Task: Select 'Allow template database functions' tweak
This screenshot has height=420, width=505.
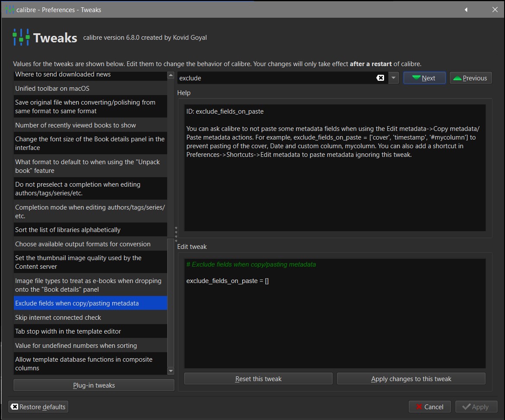Action: tap(90, 364)
